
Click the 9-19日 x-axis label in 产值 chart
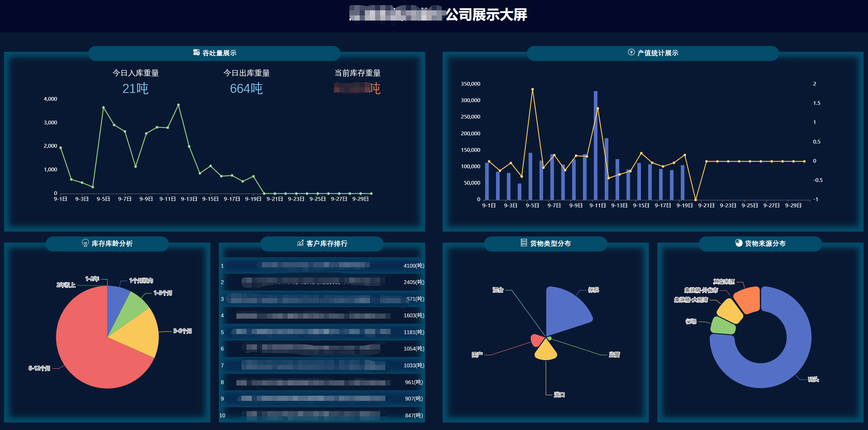[684, 206]
